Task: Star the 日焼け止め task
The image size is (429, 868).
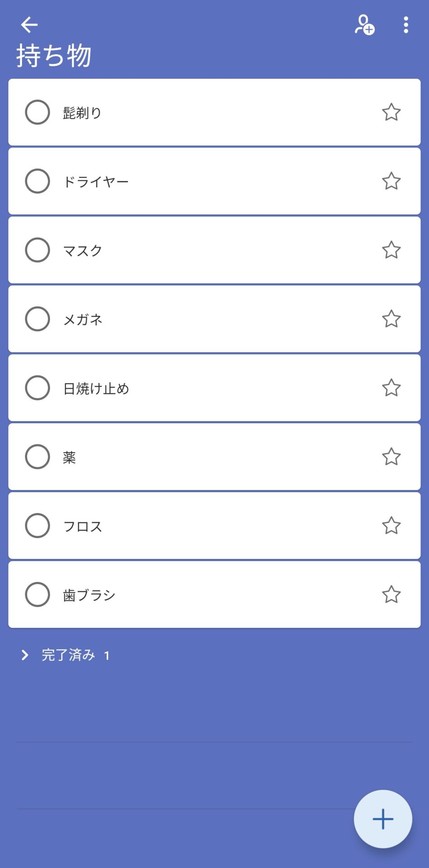Action: (x=391, y=388)
